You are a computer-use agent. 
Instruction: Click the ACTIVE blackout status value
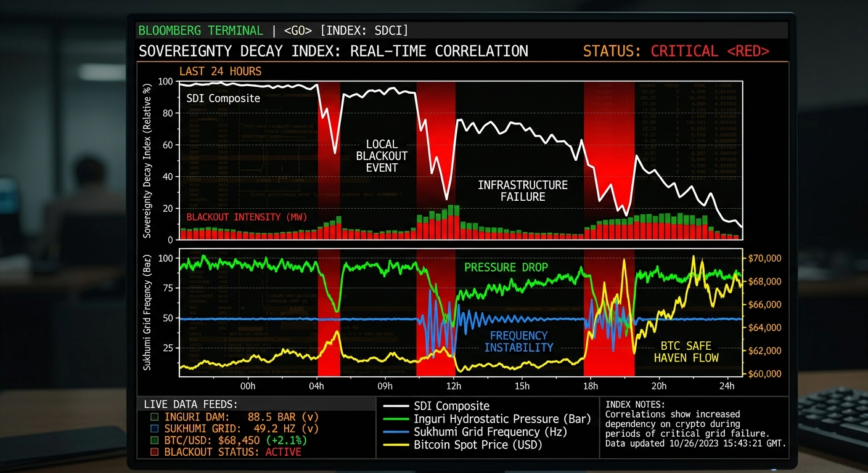284,452
